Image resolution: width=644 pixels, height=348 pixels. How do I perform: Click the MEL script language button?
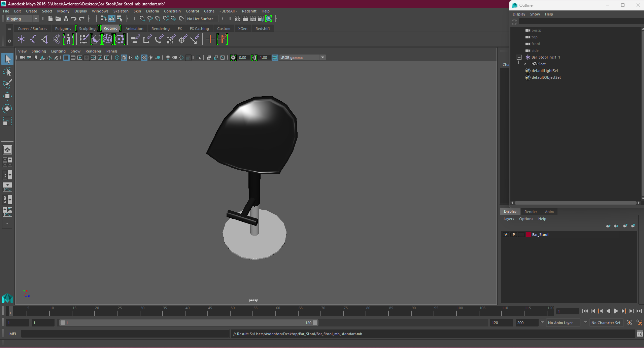pos(13,334)
